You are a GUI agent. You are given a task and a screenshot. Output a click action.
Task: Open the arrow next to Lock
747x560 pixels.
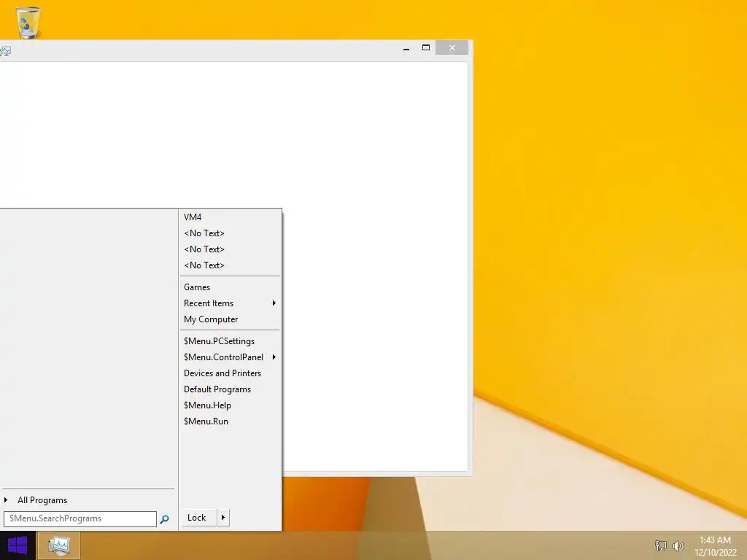(223, 518)
